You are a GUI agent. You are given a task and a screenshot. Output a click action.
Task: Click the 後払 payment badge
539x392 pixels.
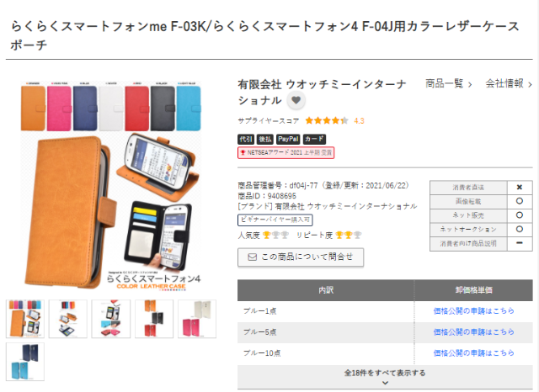coord(265,139)
